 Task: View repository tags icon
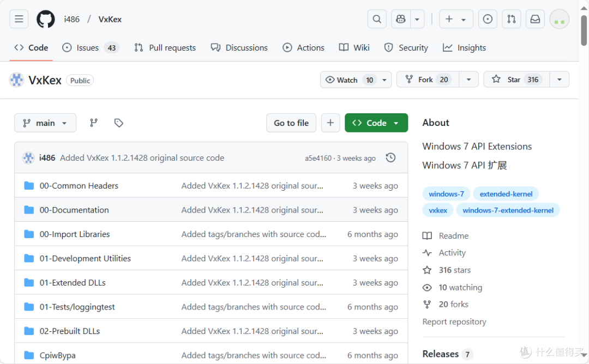(x=118, y=123)
